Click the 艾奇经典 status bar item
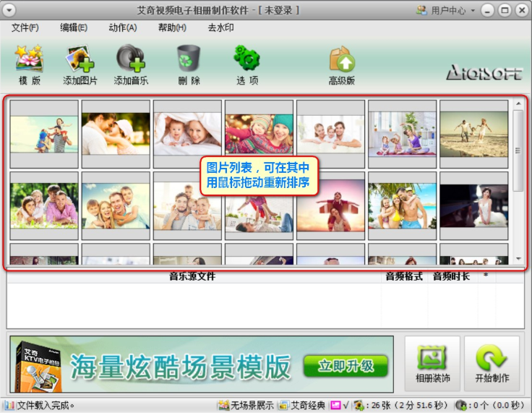The image size is (532, 413). (x=303, y=405)
